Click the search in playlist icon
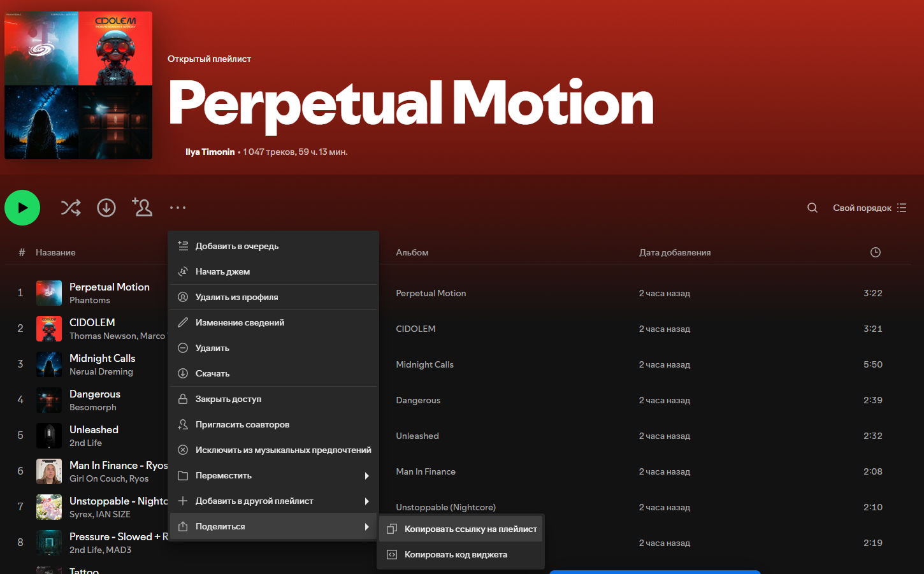 [812, 208]
